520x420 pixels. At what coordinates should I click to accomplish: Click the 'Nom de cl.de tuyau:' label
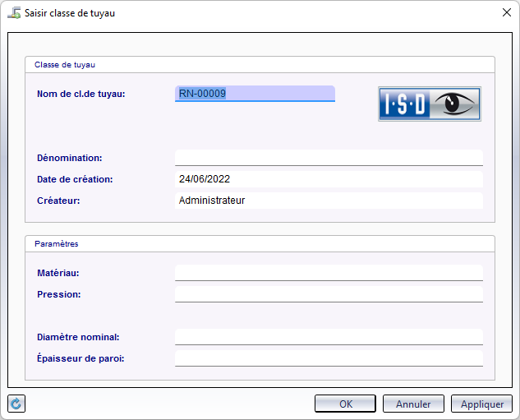[81, 94]
